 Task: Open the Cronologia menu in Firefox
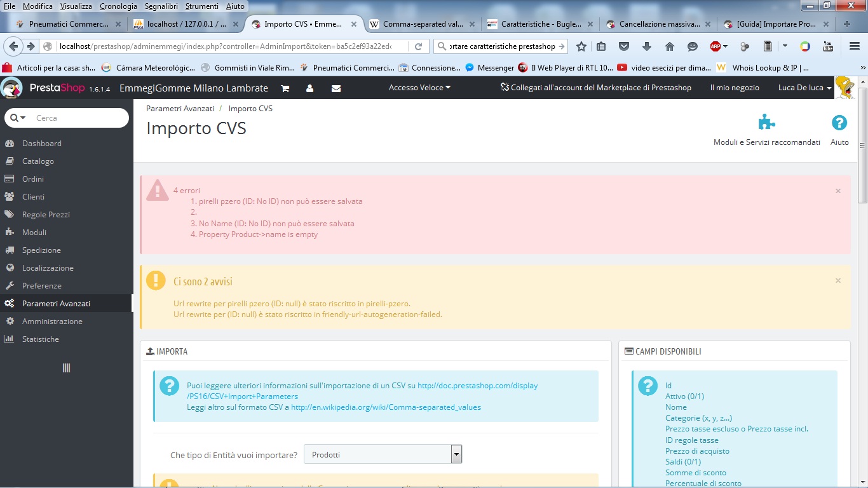[x=118, y=6]
